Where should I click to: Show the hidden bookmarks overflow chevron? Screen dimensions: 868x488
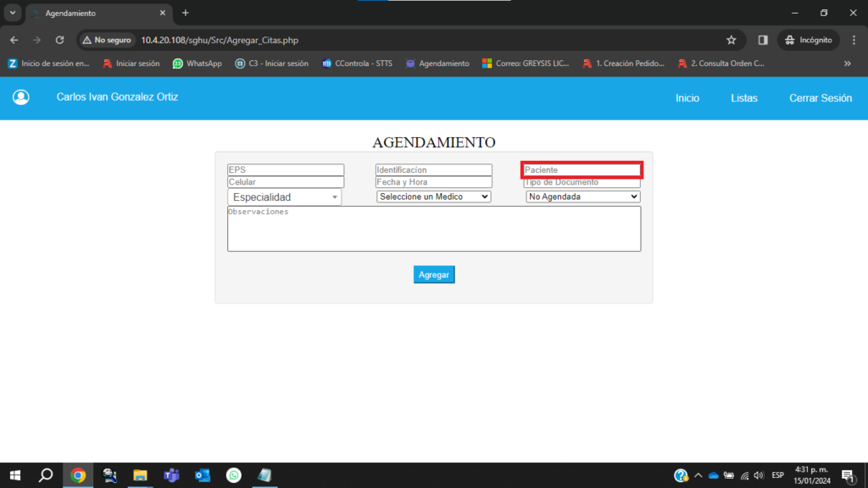(847, 64)
